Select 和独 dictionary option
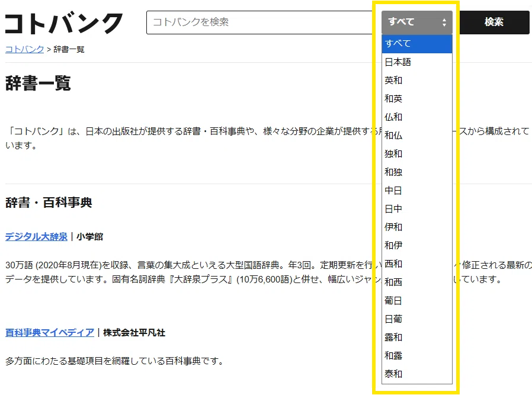Viewport: 532px width, 395px height. click(417, 172)
